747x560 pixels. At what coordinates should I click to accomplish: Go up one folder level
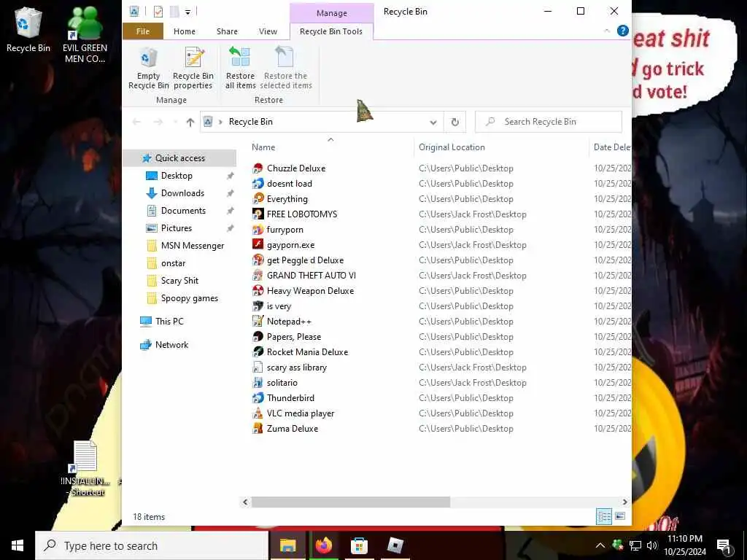point(190,122)
